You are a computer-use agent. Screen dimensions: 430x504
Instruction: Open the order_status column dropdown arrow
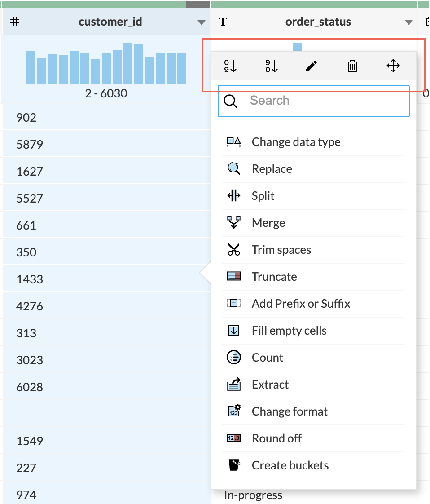tap(408, 22)
